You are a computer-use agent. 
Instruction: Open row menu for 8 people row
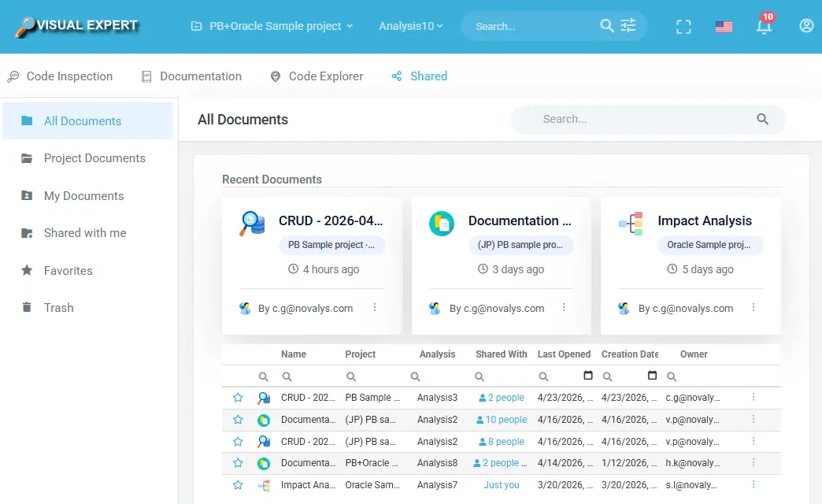coord(753,441)
